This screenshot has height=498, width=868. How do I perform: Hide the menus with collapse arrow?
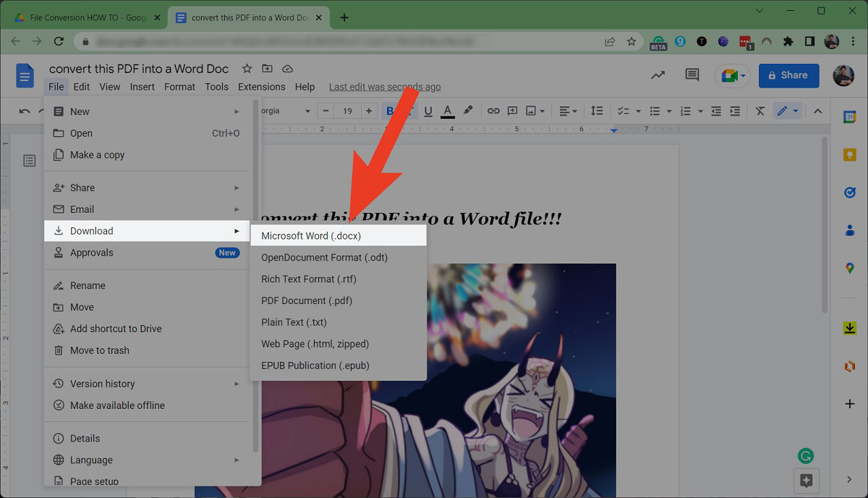[x=818, y=111]
